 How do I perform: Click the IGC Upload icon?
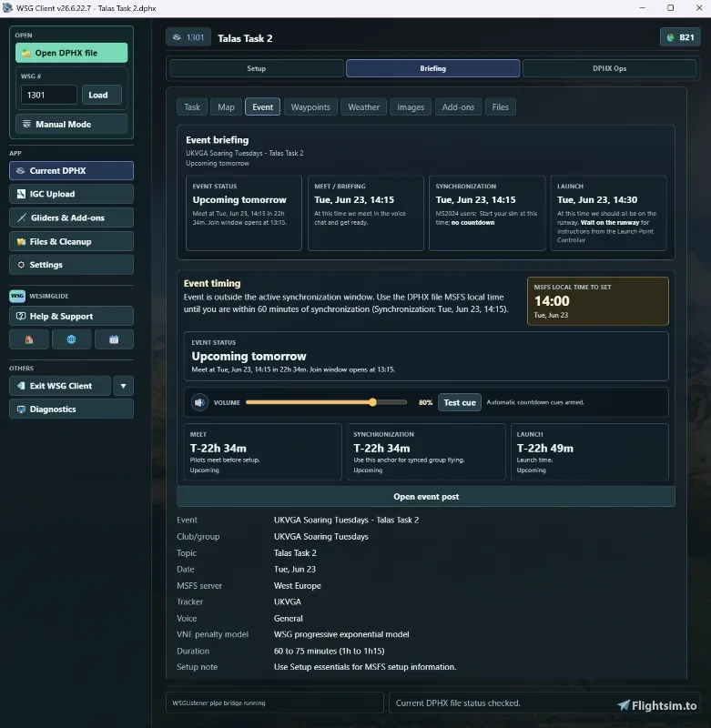(x=21, y=194)
